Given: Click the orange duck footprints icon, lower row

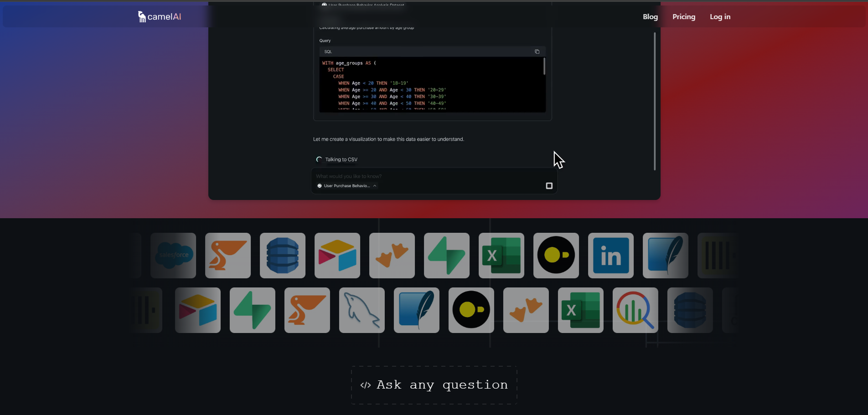Looking at the screenshot, I should coord(526,310).
